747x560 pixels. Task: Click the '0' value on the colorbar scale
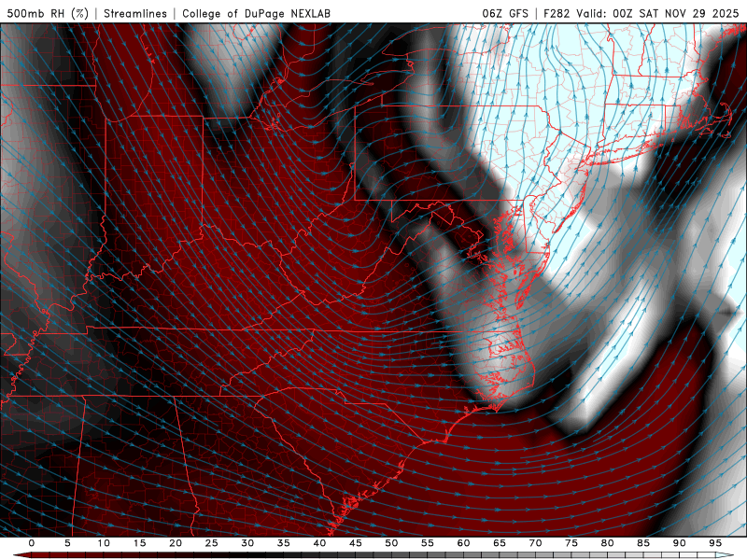pos(32,543)
